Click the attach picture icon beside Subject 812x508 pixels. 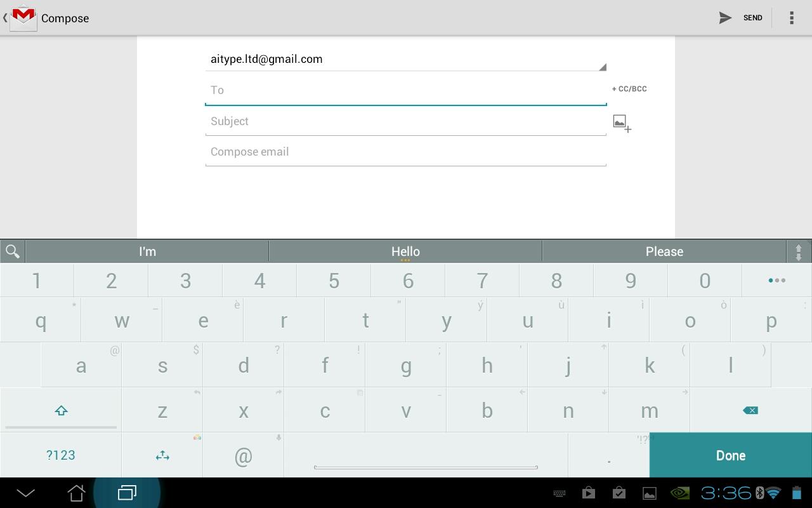click(622, 123)
